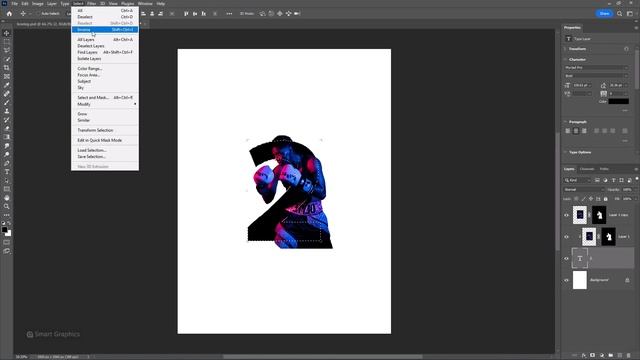This screenshot has height=360, width=640.
Task: Toggle visibility of Layer 1 copy
Action: [567, 215]
